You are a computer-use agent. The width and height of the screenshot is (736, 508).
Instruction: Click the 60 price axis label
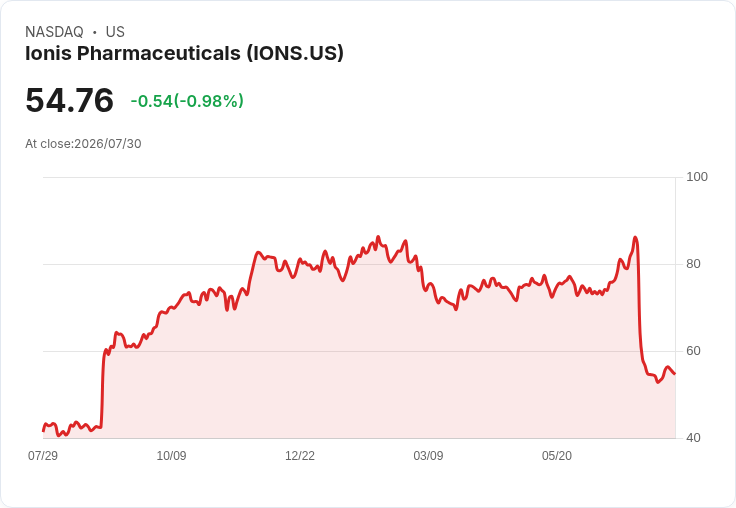point(693,351)
